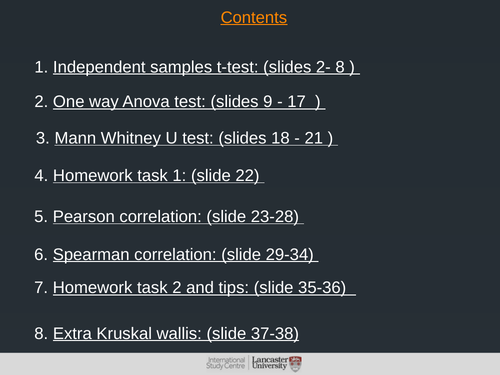
Task: Open the Pearson correlation link
Action: point(178,217)
